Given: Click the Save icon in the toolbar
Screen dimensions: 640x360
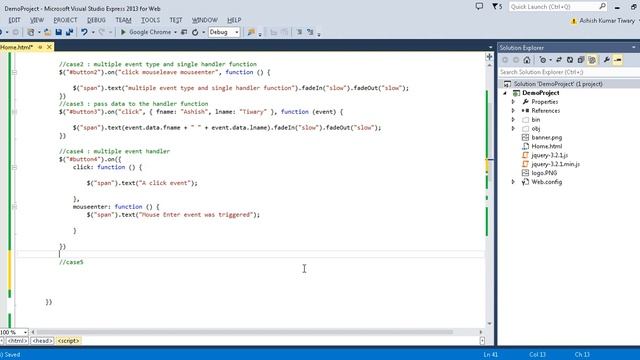Looking at the screenshot, I should tap(58, 32).
